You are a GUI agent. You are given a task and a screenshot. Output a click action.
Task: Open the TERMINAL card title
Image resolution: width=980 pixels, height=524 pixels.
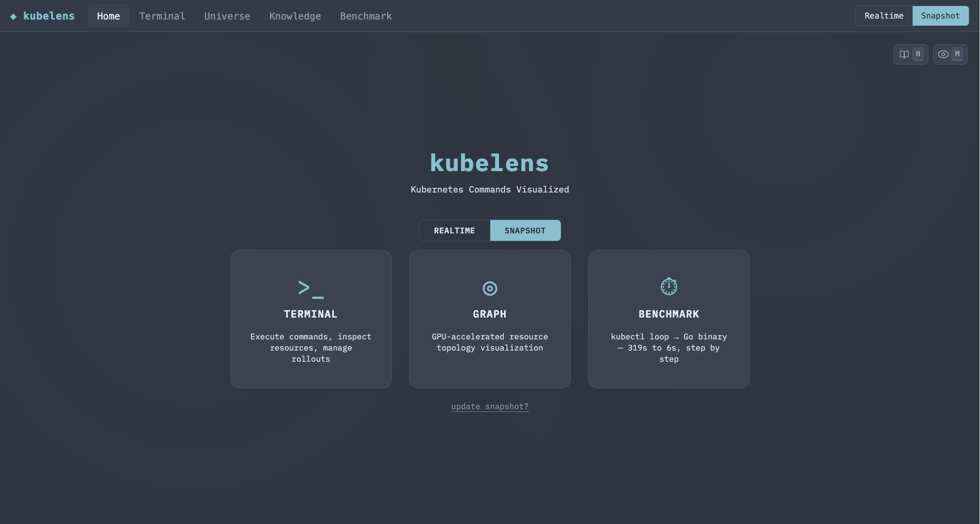[x=311, y=314]
